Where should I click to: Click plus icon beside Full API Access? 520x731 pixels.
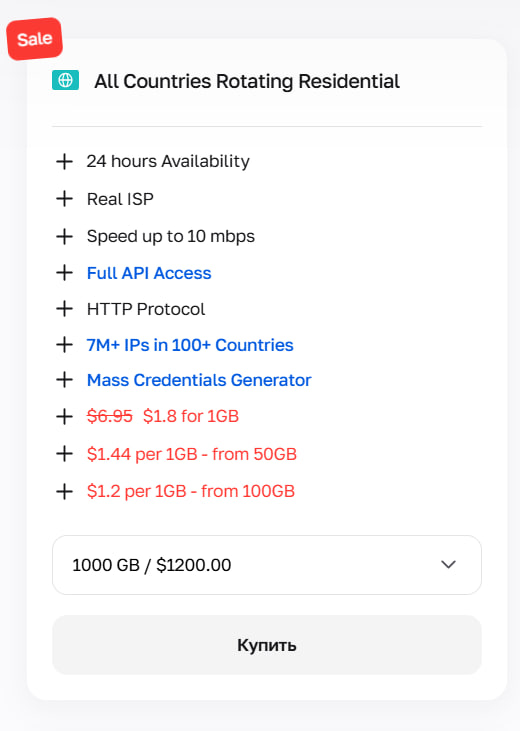click(64, 273)
